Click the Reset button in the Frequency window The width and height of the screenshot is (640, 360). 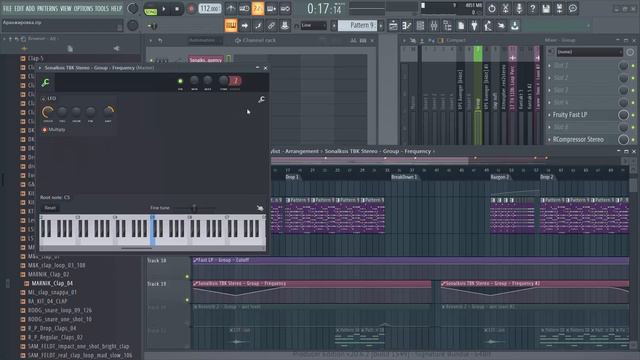[50, 208]
